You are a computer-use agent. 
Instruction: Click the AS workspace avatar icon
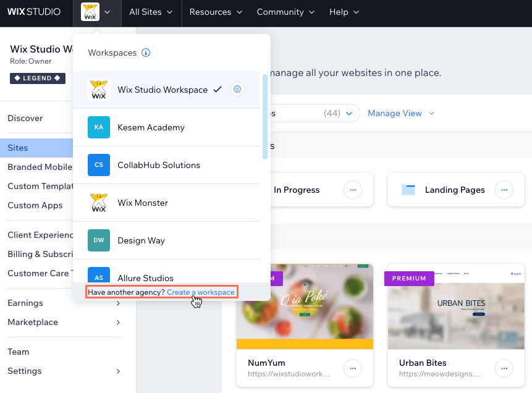(x=99, y=275)
